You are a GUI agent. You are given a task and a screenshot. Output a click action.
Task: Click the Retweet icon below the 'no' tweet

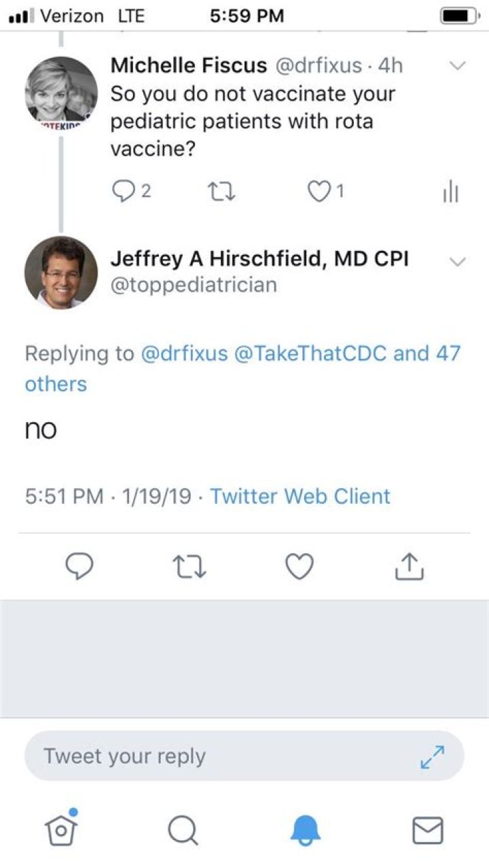(x=189, y=566)
